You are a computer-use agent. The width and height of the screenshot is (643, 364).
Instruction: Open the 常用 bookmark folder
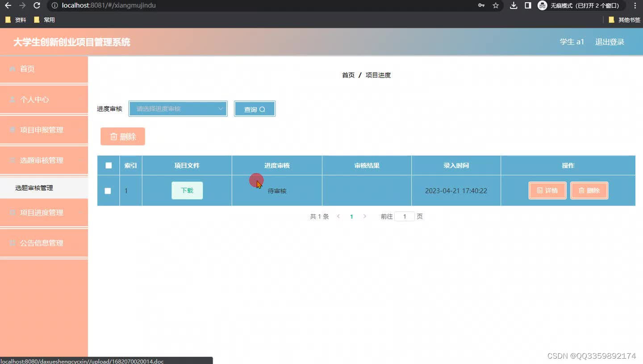click(44, 20)
